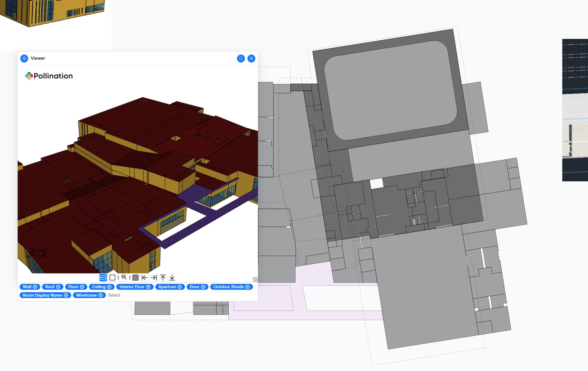Click the Pollination logo
Viewport: 588px width, 371px height.
49,76
